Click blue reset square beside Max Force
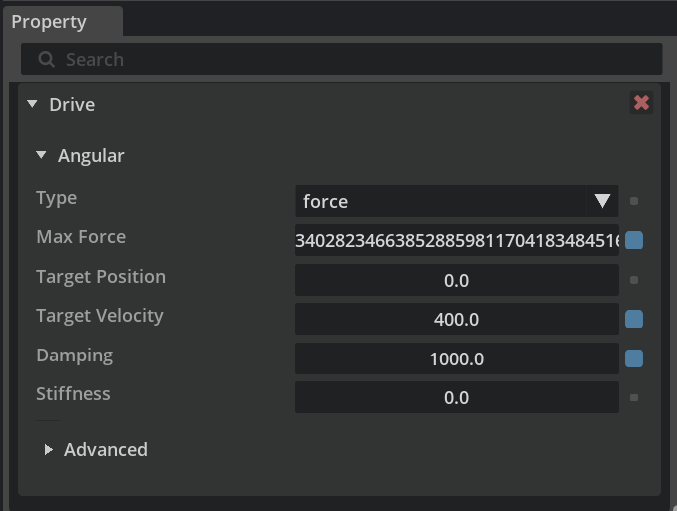This screenshot has width=677, height=511. point(634,240)
